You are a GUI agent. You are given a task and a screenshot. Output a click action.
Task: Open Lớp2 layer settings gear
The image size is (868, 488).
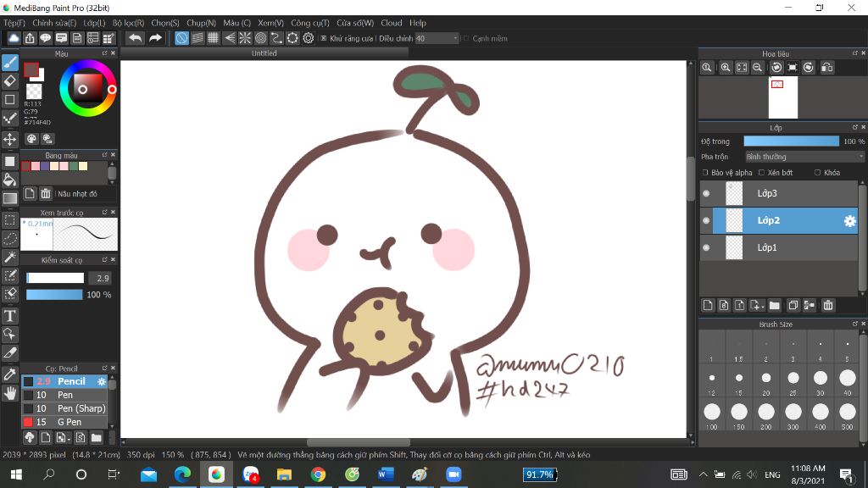(849, 221)
